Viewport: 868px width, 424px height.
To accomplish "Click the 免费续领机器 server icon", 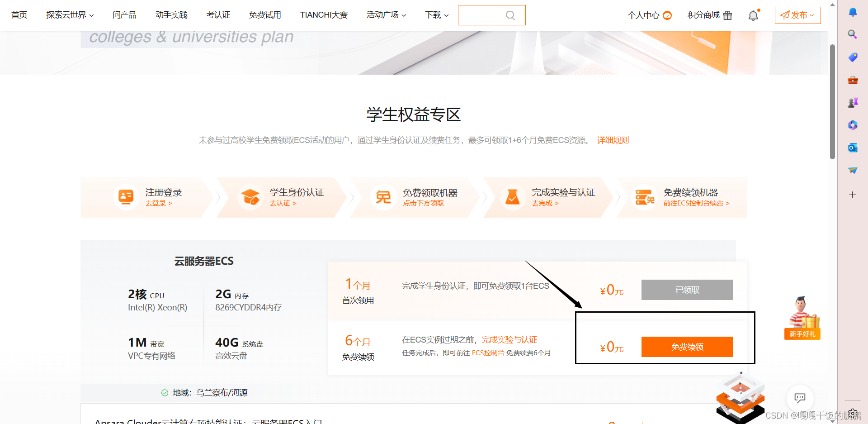I will click(645, 197).
